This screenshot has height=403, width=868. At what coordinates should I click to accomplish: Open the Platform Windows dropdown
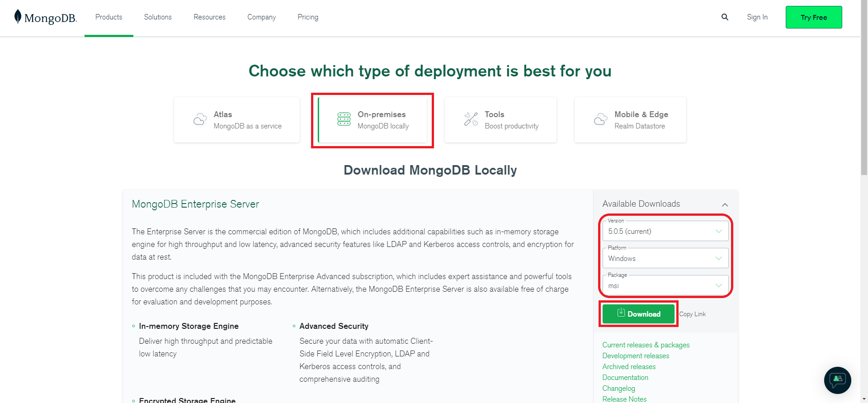[665, 258]
